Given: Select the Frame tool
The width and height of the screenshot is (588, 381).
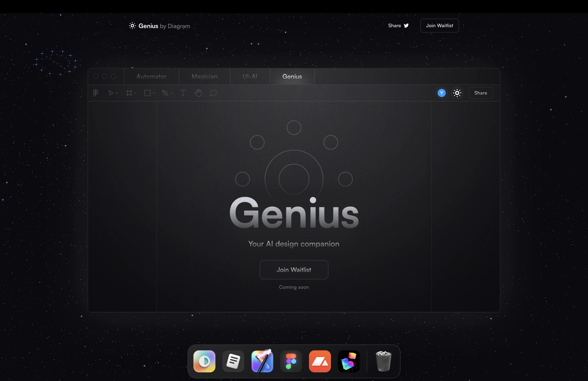Looking at the screenshot, I should tap(129, 93).
